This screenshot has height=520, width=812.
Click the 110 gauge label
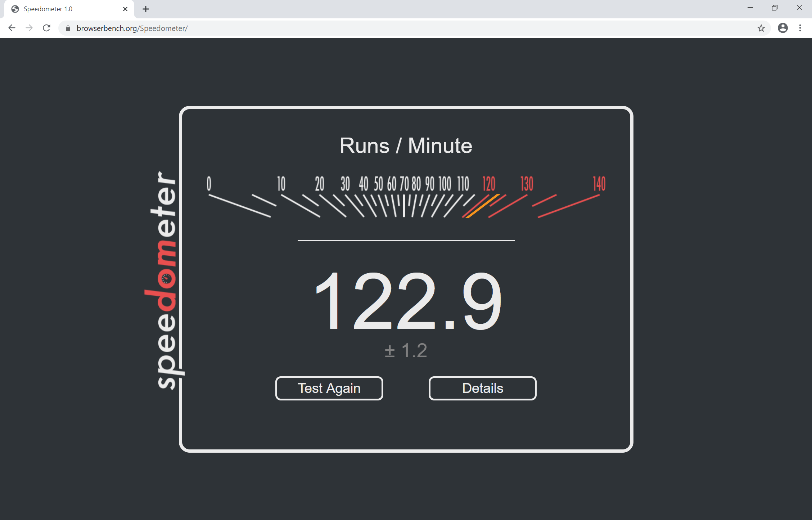pos(463,184)
